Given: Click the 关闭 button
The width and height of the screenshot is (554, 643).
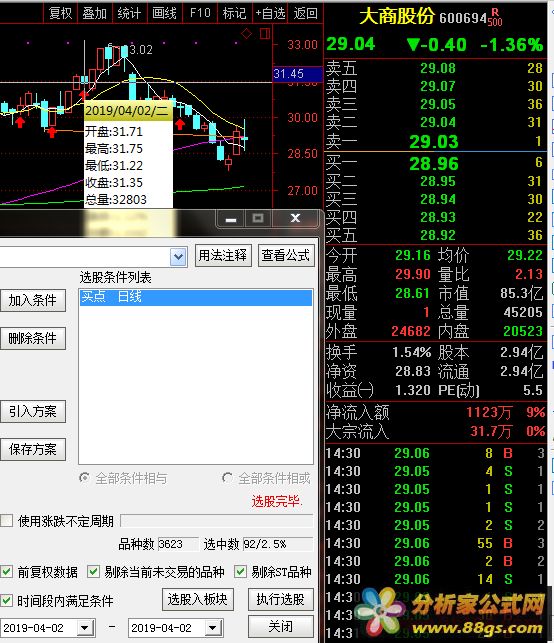Looking at the screenshot, I should [280, 627].
